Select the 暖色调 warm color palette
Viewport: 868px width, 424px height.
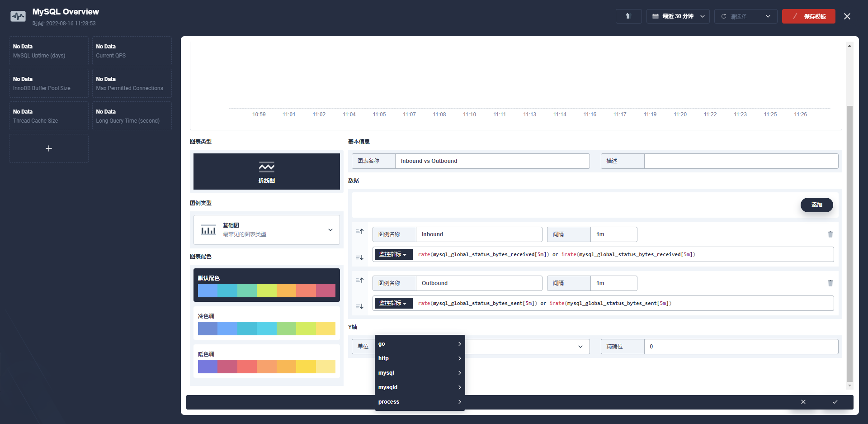pos(267,361)
